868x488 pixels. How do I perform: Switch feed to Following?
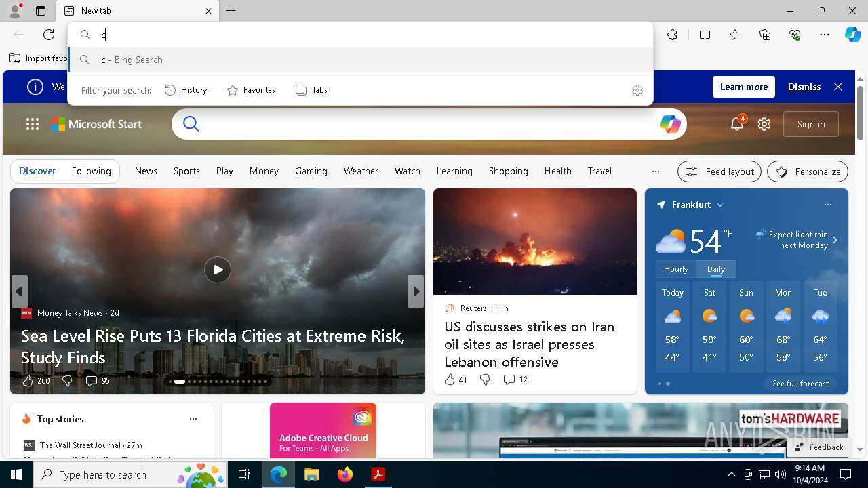coord(91,171)
